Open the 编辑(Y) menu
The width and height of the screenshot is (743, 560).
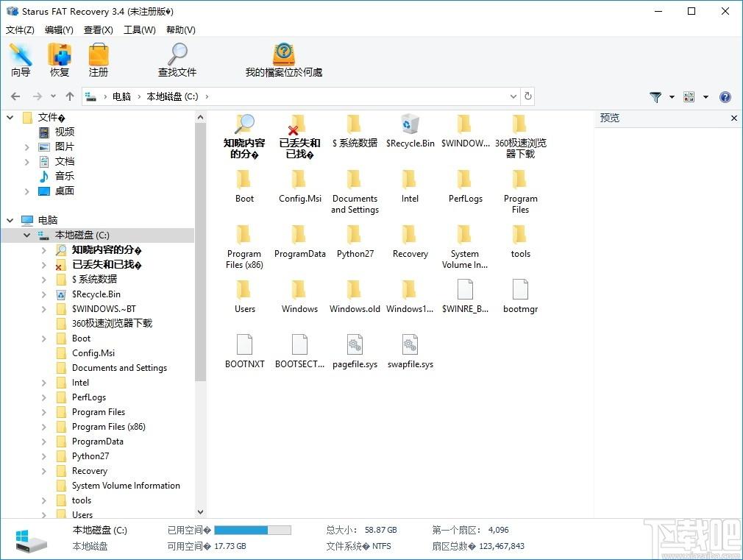coord(59,30)
